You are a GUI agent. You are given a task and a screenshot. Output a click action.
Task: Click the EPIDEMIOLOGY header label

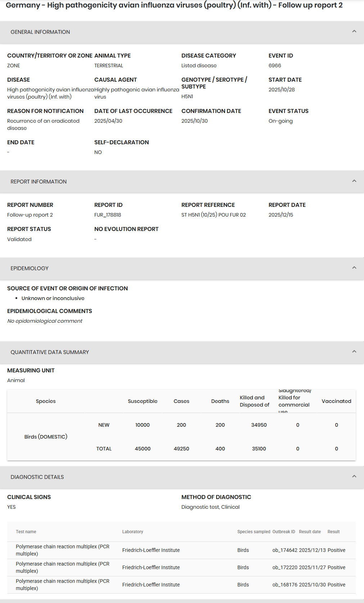(29, 268)
